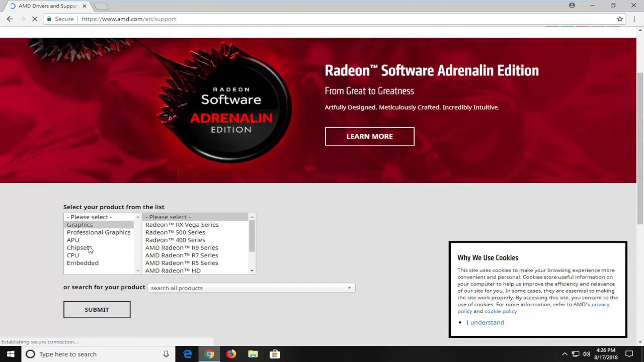Image resolution: width=644 pixels, height=362 pixels.
Task: Click the microphone icon in search box
Action: point(166,354)
